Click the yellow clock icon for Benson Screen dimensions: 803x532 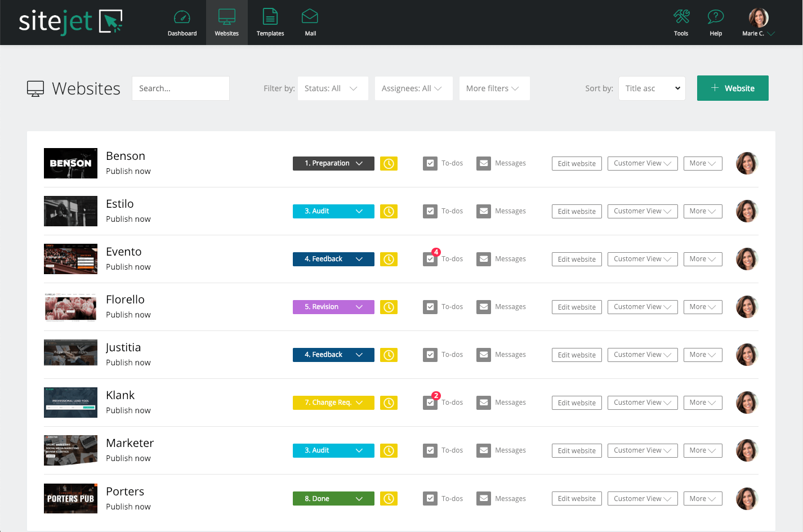coord(389,164)
